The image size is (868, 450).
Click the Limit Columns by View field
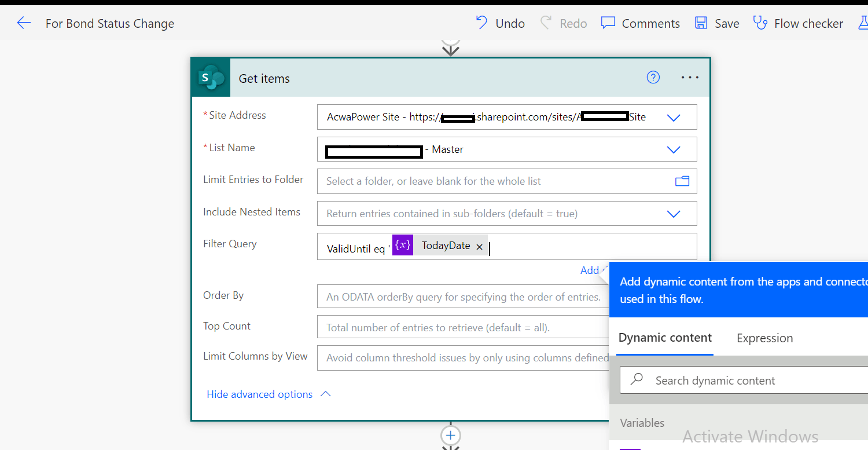click(x=463, y=358)
